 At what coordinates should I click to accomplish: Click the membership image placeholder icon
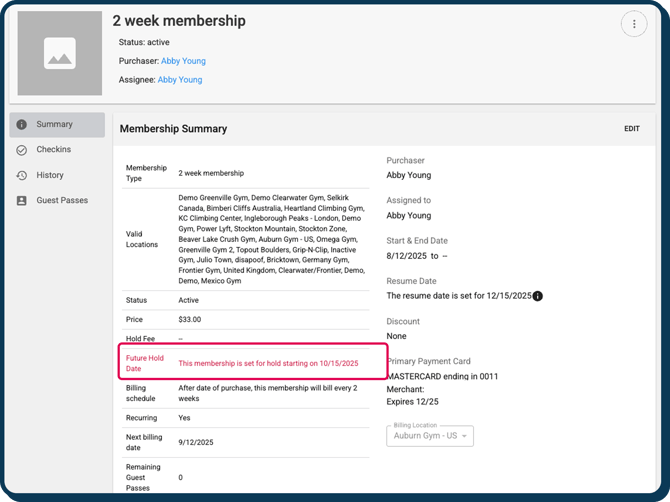coord(60,54)
